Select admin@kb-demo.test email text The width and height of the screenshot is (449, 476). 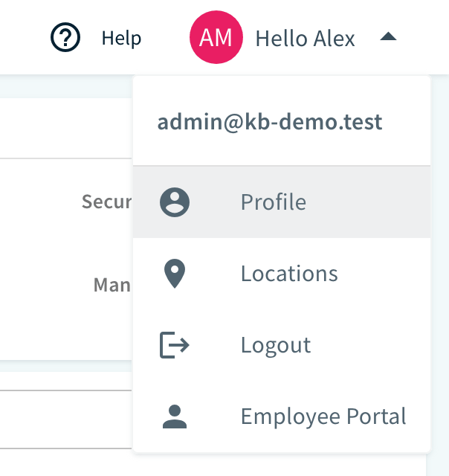[x=270, y=122]
